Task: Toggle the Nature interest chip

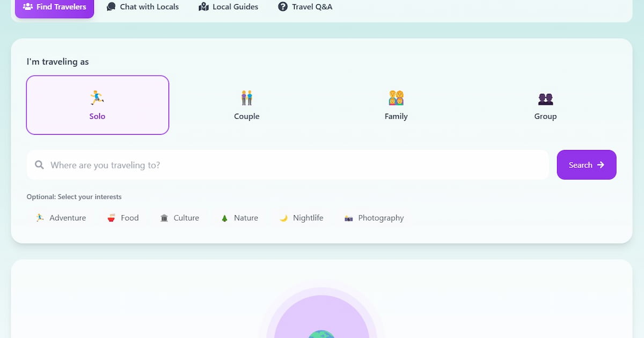Action: [x=239, y=217]
